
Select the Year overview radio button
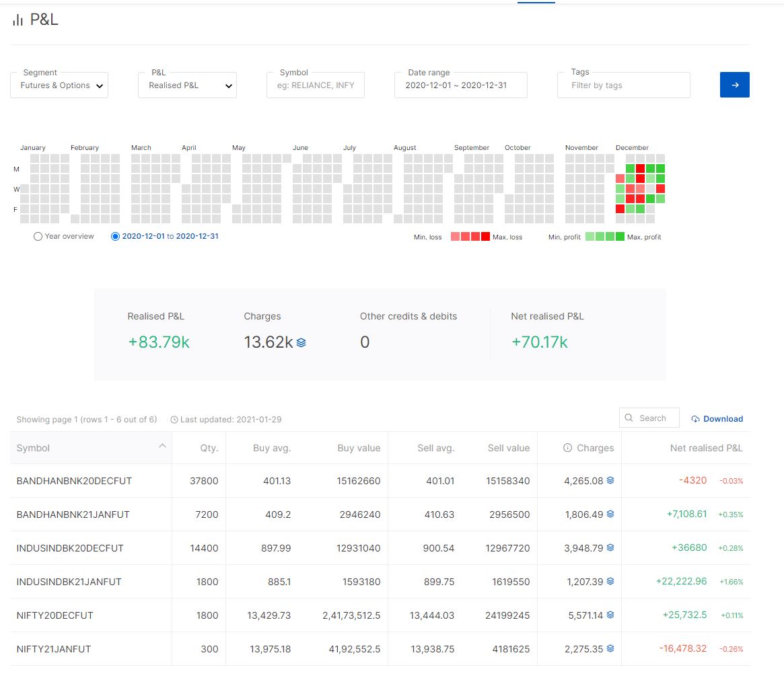[38, 236]
